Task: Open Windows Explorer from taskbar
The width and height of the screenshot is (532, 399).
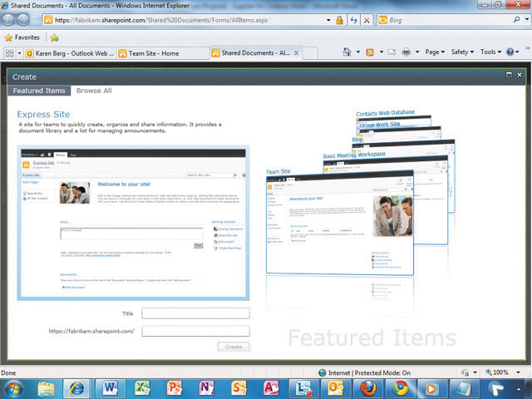Action: coord(47,388)
